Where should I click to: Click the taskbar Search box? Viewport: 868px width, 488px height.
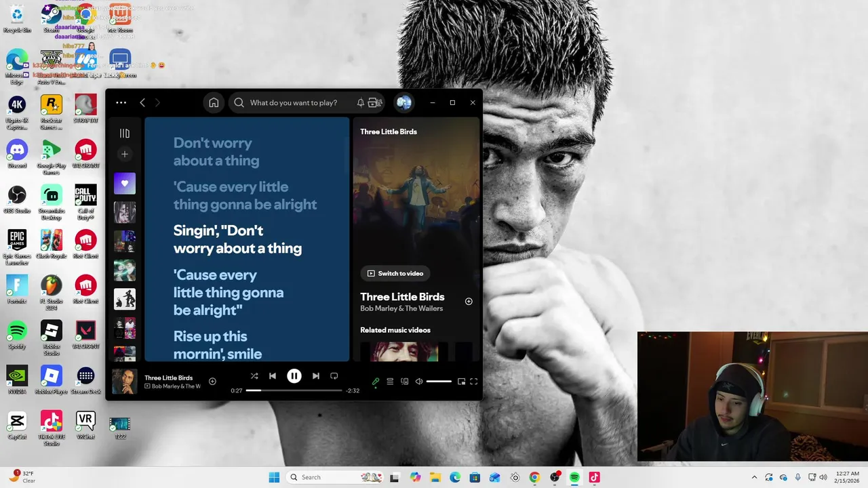coord(335,477)
